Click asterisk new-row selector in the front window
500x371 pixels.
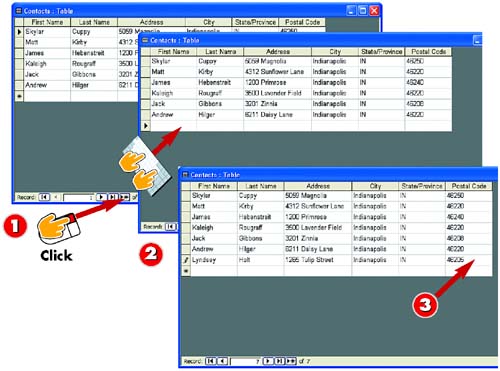186,271
